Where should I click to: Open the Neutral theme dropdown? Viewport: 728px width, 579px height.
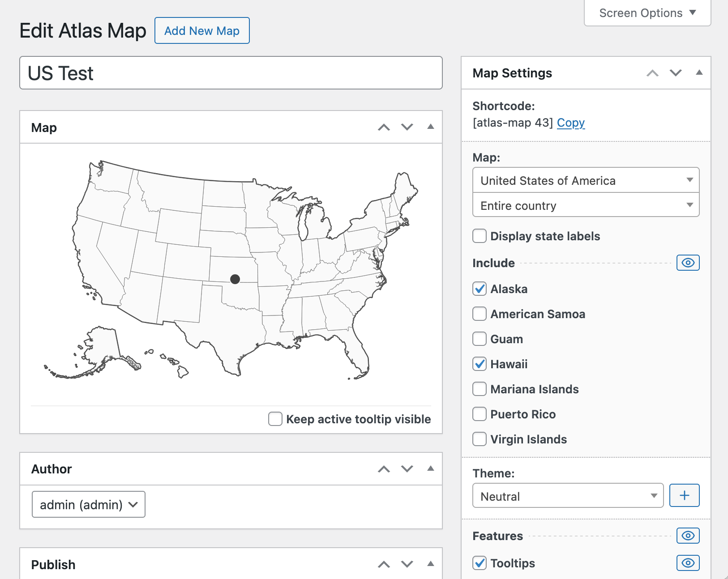(x=568, y=496)
